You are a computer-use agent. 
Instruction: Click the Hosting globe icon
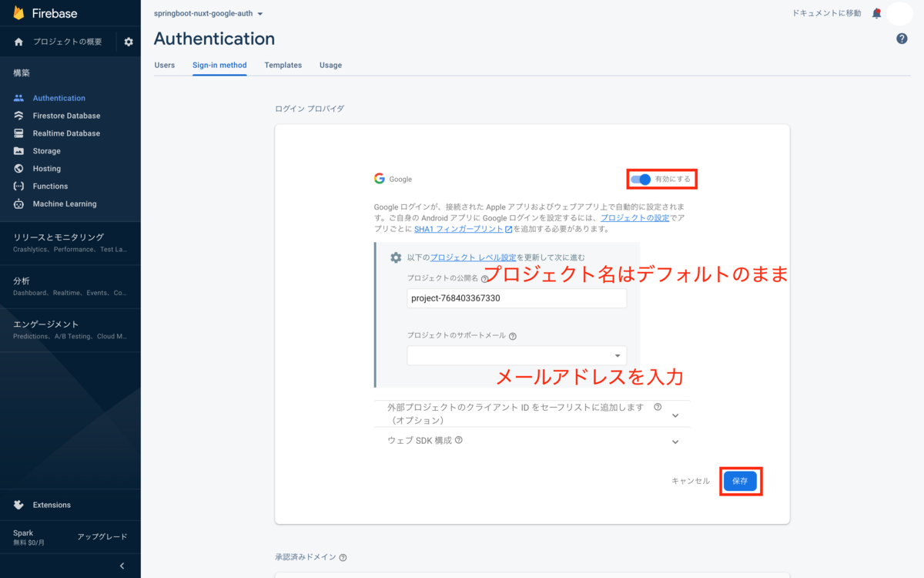(x=18, y=169)
